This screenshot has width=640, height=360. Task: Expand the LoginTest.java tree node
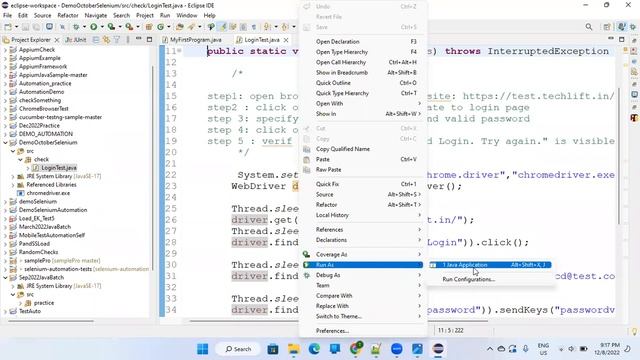(x=27, y=168)
